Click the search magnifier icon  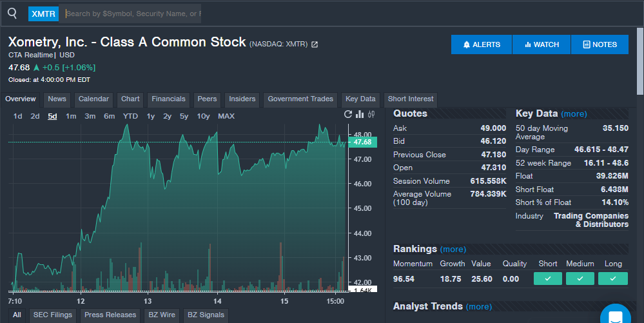click(x=12, y=14)
